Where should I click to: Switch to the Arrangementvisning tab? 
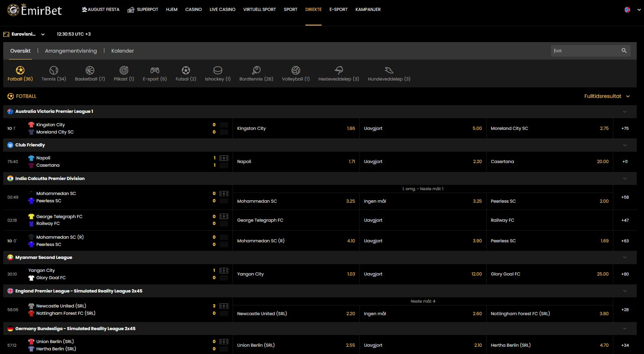pyautogui.click(x=71, y=51)
